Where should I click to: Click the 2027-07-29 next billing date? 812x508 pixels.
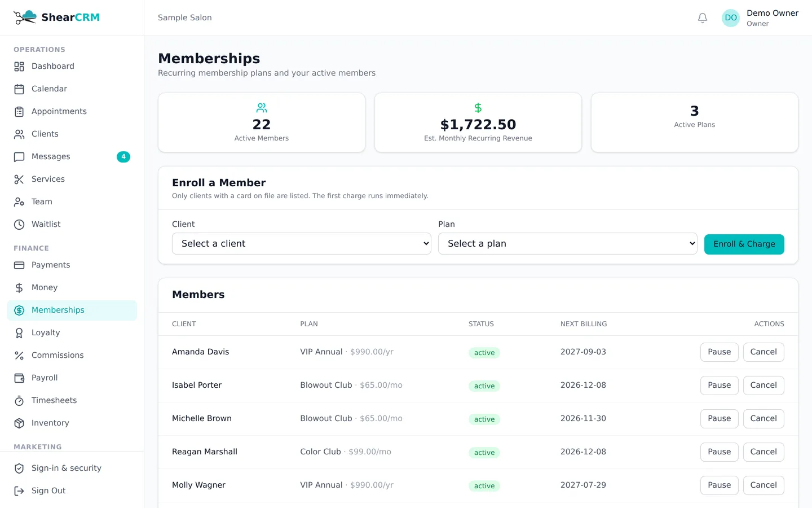point(583,485)
